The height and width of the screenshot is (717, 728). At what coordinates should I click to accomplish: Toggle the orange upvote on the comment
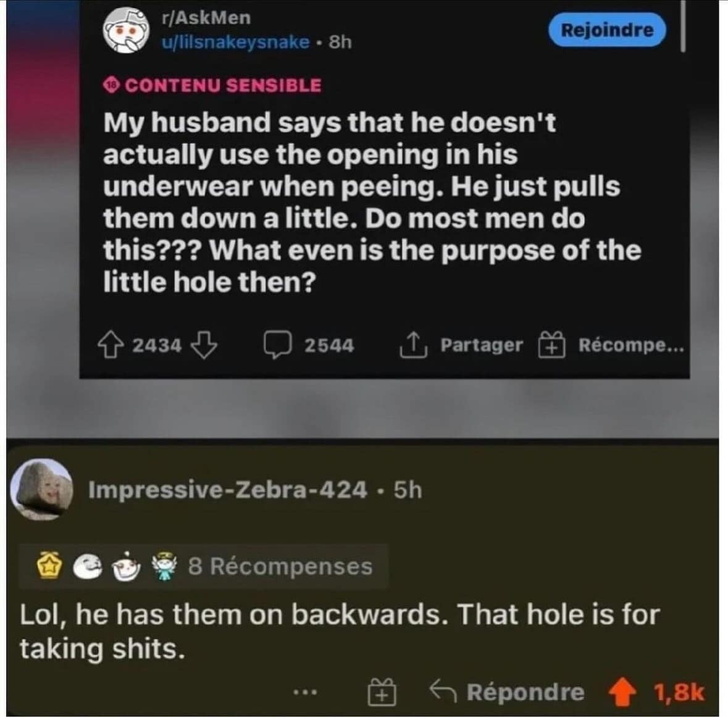click(x=622, y=692)
